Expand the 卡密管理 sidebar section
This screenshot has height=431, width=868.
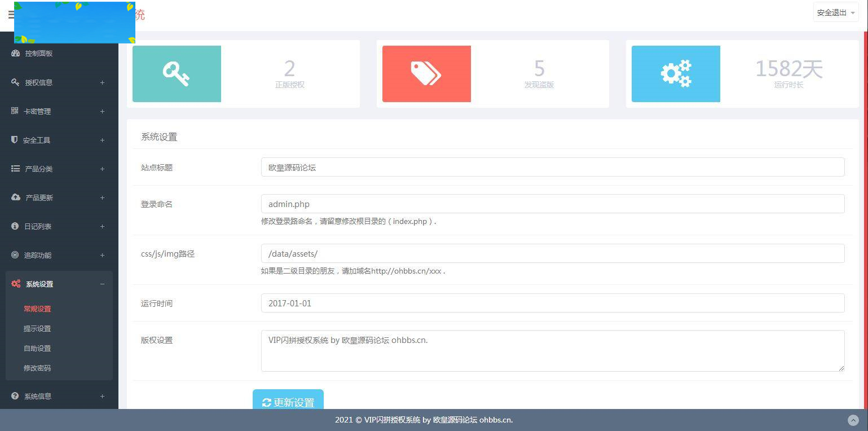(x=102, y=111)
